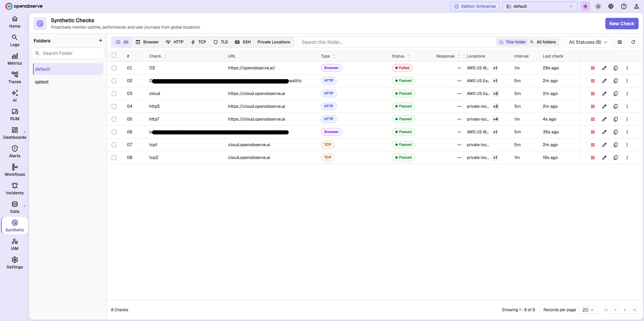
Task: Duplicate the http5 check
Action: 616,106
